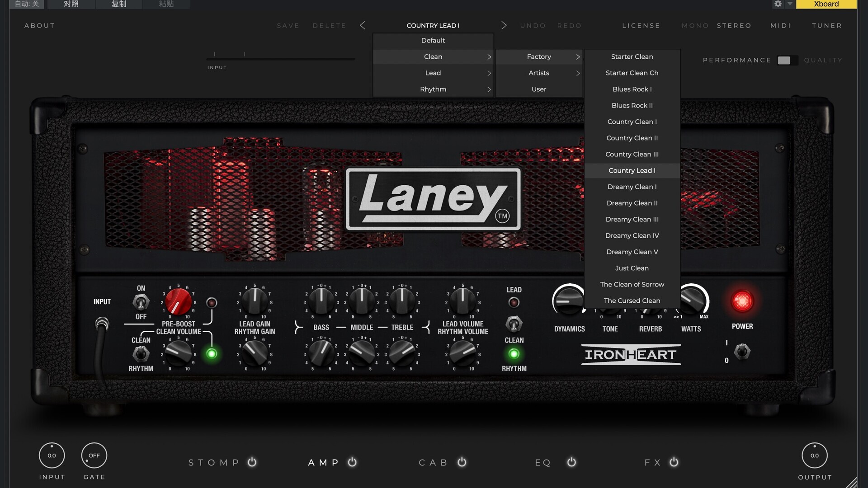Go to the next preset arrow

tap(504, 25)
